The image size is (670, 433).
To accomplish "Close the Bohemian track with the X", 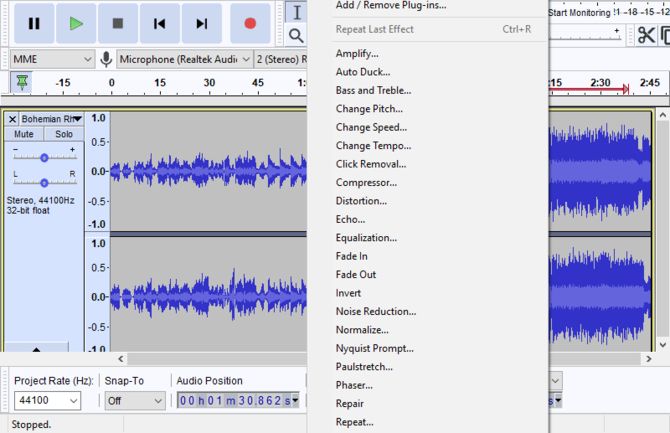I will (12, 119).
